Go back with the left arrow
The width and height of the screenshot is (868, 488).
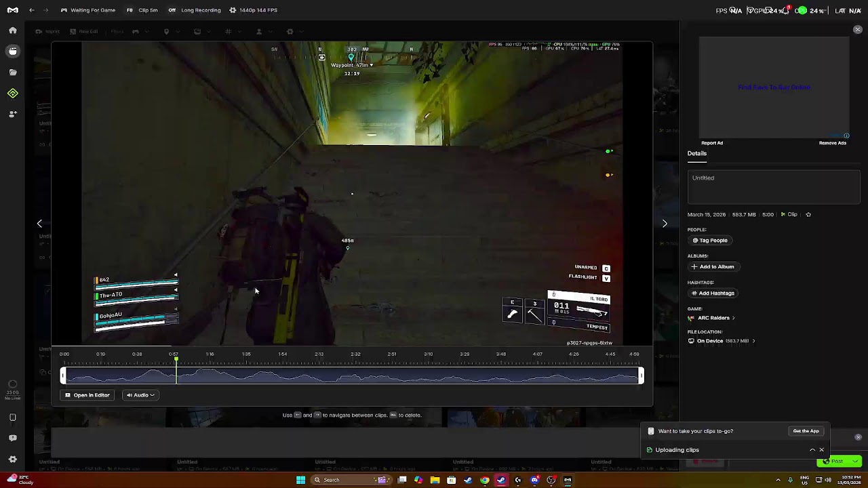pos(32,10)
